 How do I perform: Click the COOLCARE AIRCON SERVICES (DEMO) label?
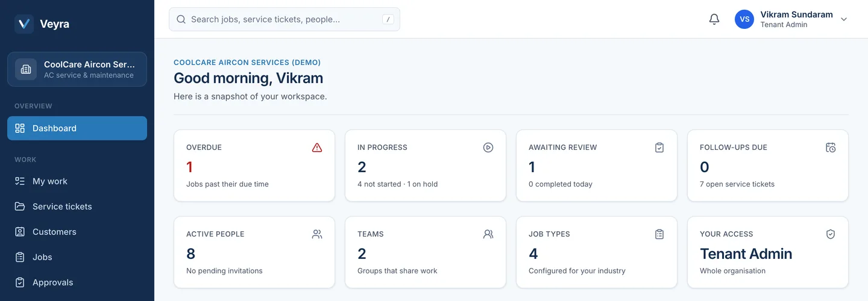coord(247,63)
